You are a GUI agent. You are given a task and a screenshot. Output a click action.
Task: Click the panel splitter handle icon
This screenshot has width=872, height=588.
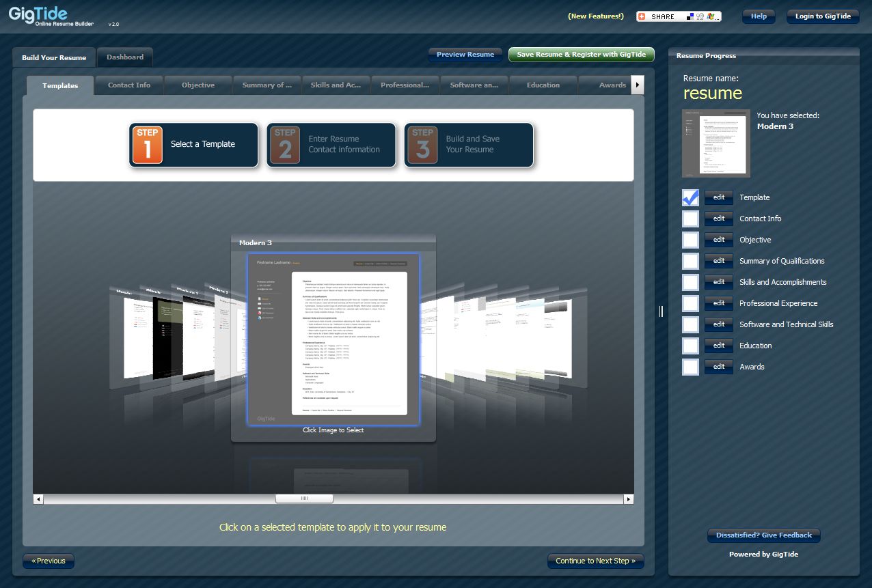tap(661, 311)
